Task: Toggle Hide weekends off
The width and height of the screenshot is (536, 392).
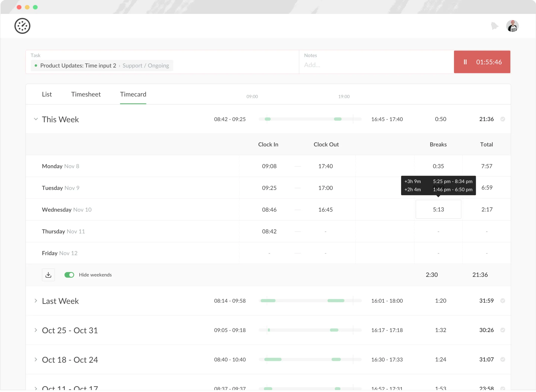Action: pyautogui.click(x=69, y=275)
